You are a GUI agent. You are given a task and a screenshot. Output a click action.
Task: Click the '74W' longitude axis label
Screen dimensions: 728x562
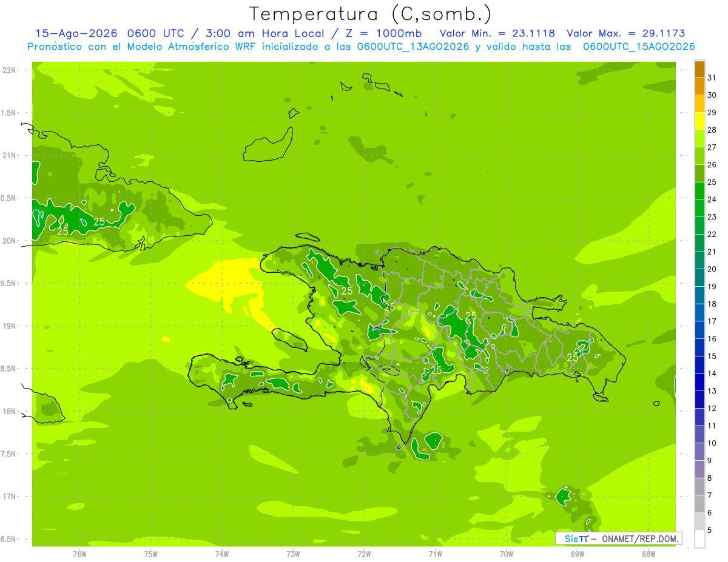222,554
